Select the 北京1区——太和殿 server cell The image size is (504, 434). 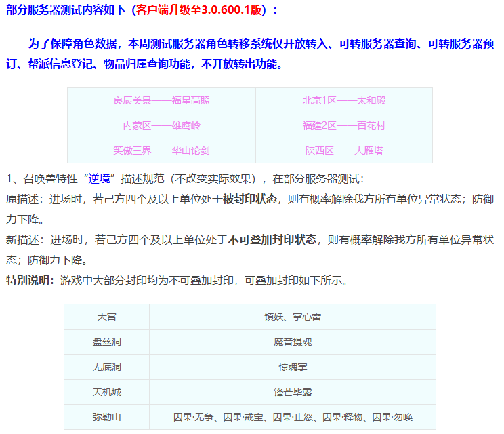[x=343, y=100]
